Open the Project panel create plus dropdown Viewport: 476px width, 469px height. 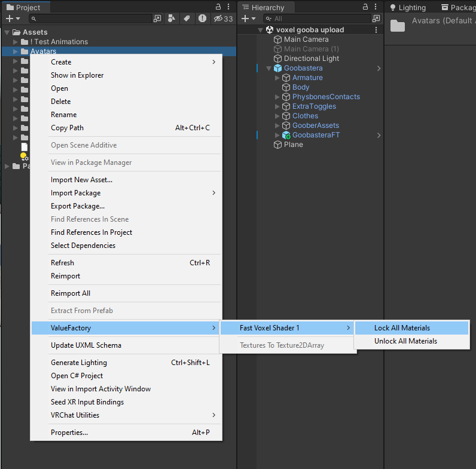coord(13,19)
